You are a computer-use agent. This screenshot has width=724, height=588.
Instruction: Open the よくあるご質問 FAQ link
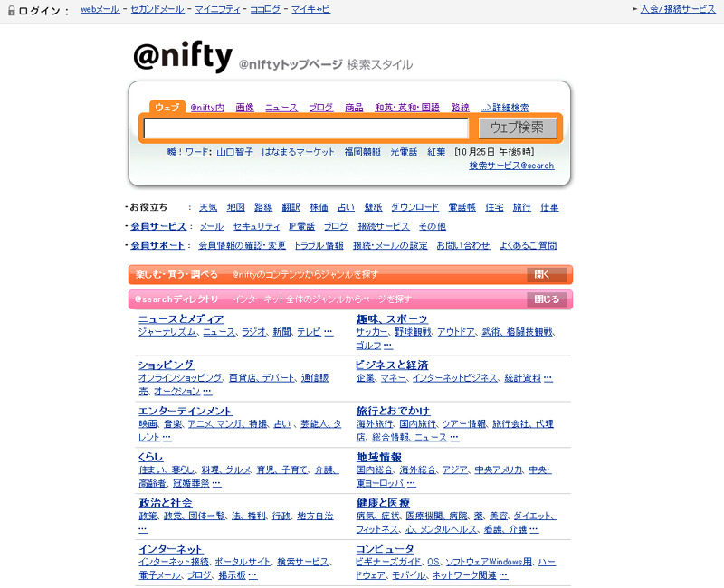[x=529, y=245]
